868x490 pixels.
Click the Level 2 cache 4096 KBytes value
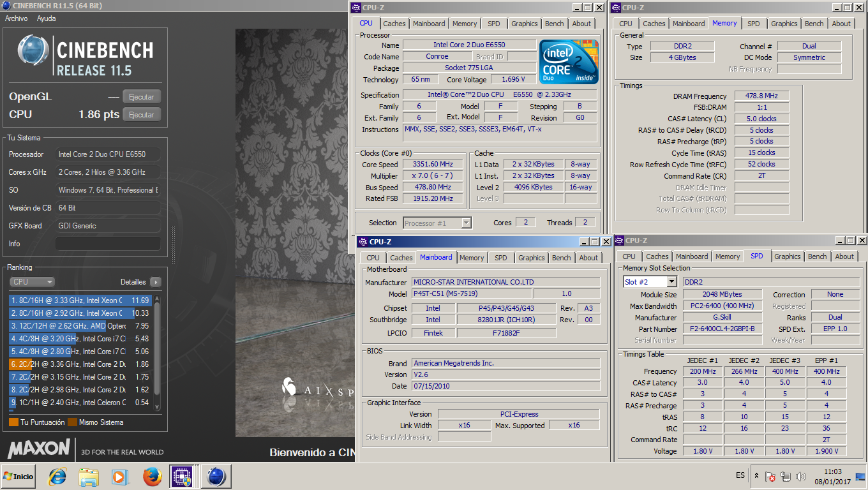coord(533,188)
